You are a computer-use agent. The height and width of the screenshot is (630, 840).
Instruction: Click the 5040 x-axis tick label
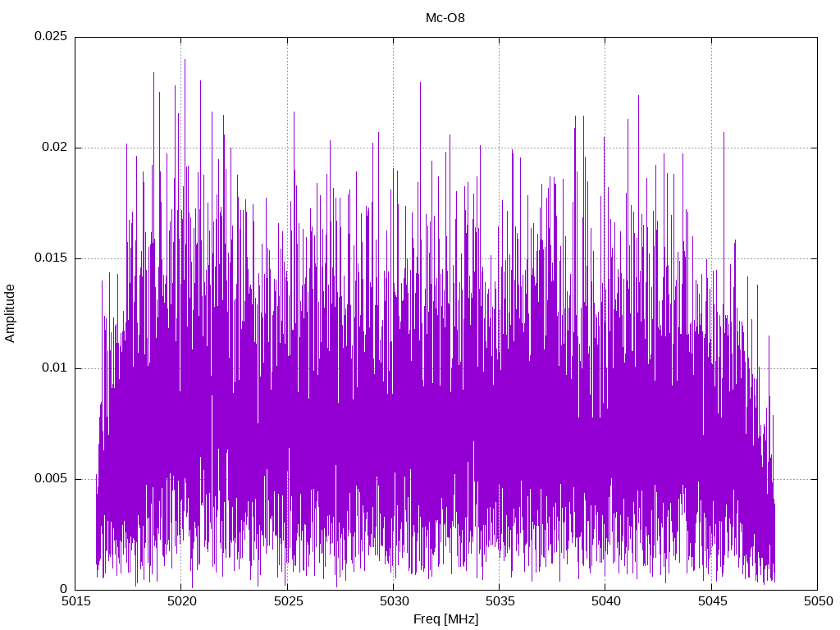(606, 601)
